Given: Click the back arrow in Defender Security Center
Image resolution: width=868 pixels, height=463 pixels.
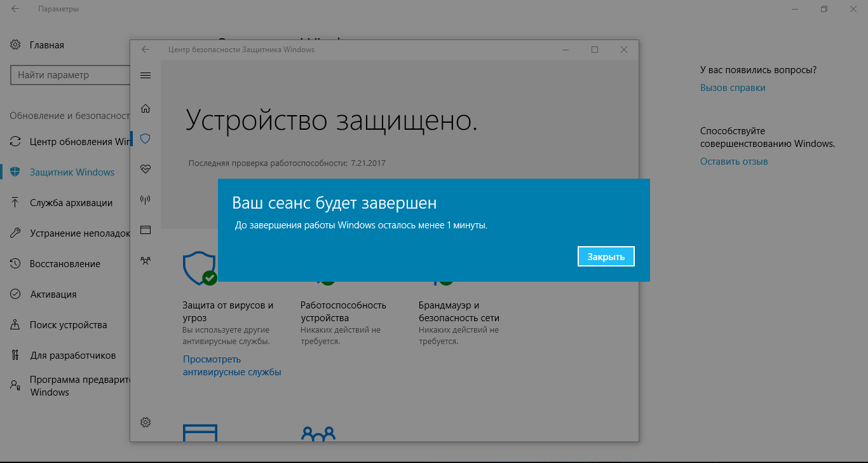Looking at the screenshot, I should pos(146,50).
